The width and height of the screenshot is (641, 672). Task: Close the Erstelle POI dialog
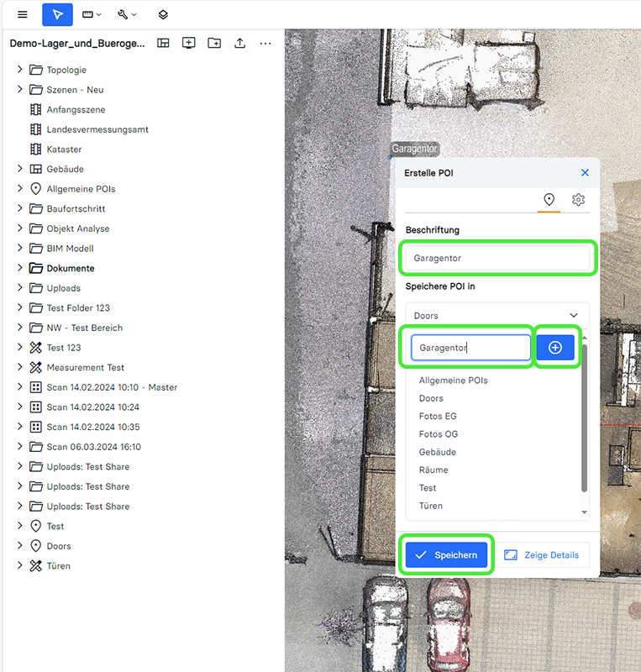click(585, 173)
